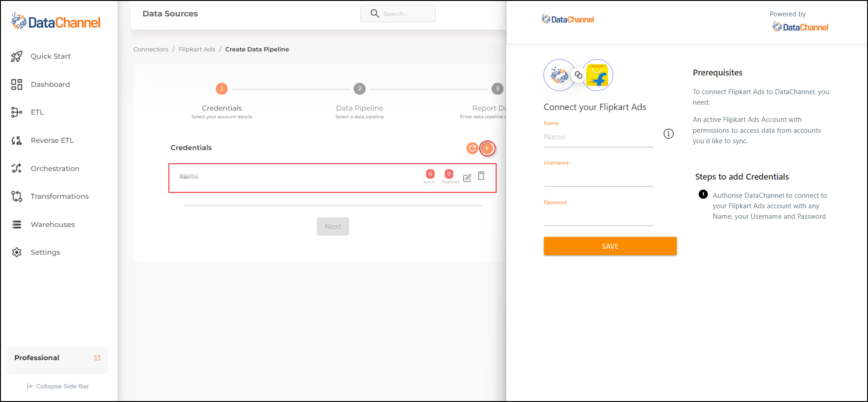Image resolution: width=868 pixels, height=402 pixels.
Task: Click the Credentials section heading
Action: coord(191,148)
